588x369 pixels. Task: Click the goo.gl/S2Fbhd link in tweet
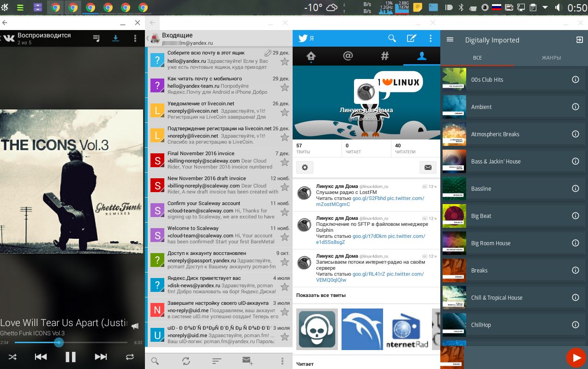tap(369, 198)
